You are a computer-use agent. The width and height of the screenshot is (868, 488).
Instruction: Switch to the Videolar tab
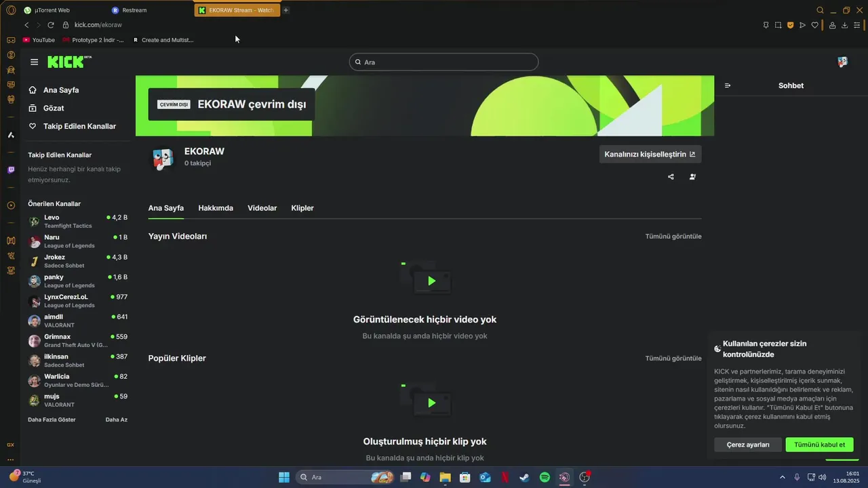pos(262,208)
